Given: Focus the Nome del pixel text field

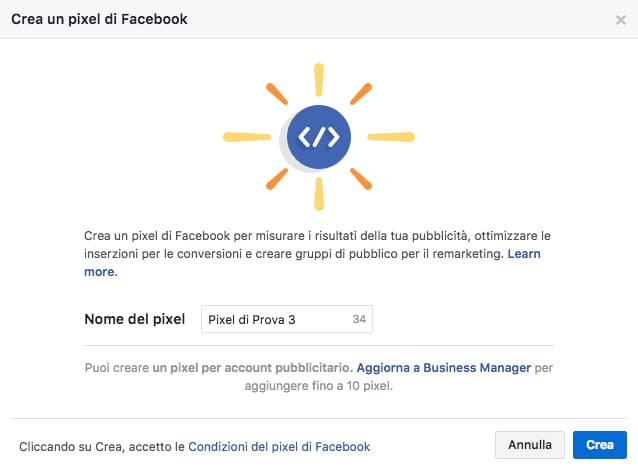Looking at the screenshot, I should click(287, 319).
